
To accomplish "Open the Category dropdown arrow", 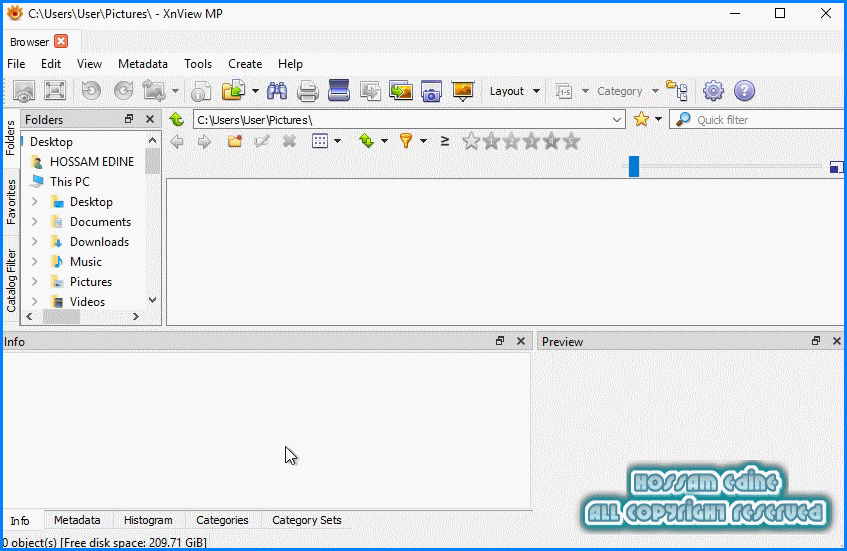I will pyautogui.click(x=655, y=91).
